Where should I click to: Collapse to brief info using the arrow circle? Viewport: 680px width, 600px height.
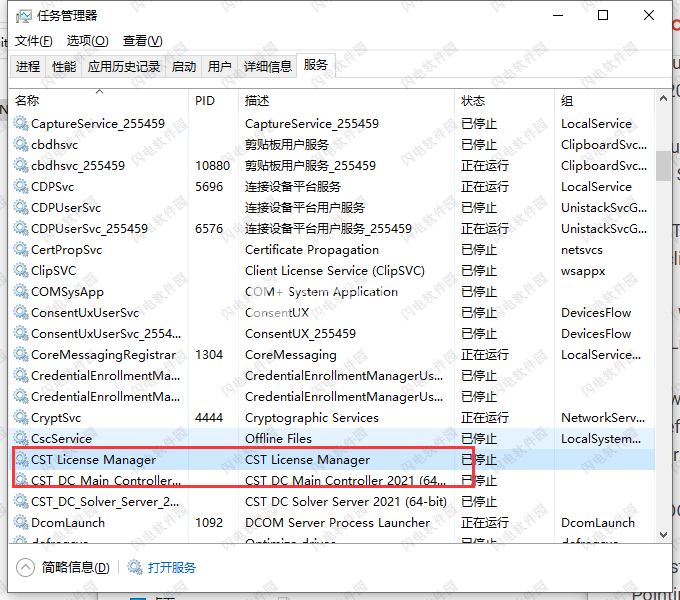point(25,567)
